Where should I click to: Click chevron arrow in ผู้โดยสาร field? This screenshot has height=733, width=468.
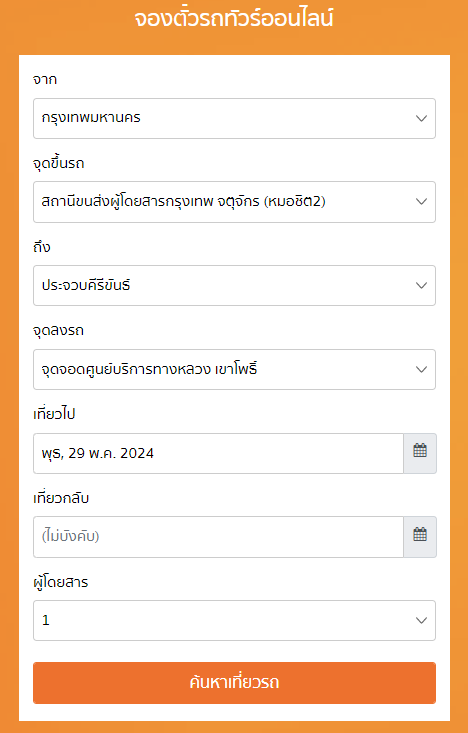[421, 620]
